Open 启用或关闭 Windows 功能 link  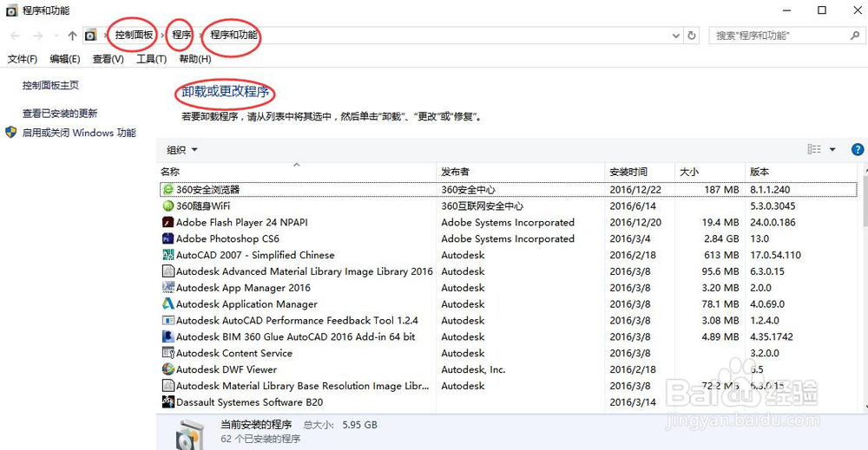[79, 133]
